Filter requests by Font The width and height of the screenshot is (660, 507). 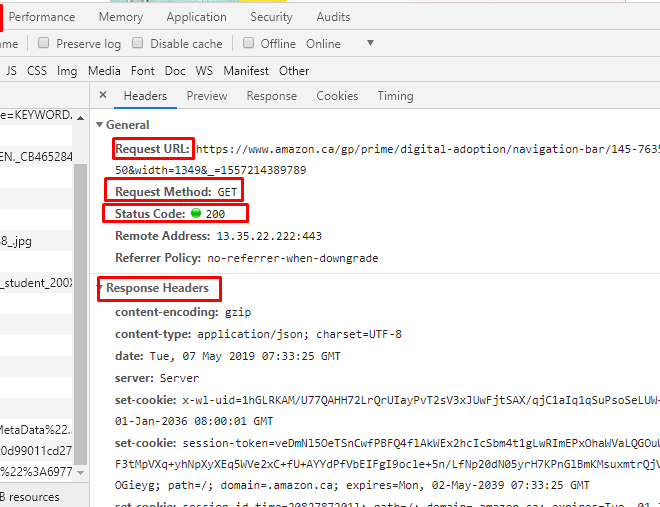[x=143, y=71]
